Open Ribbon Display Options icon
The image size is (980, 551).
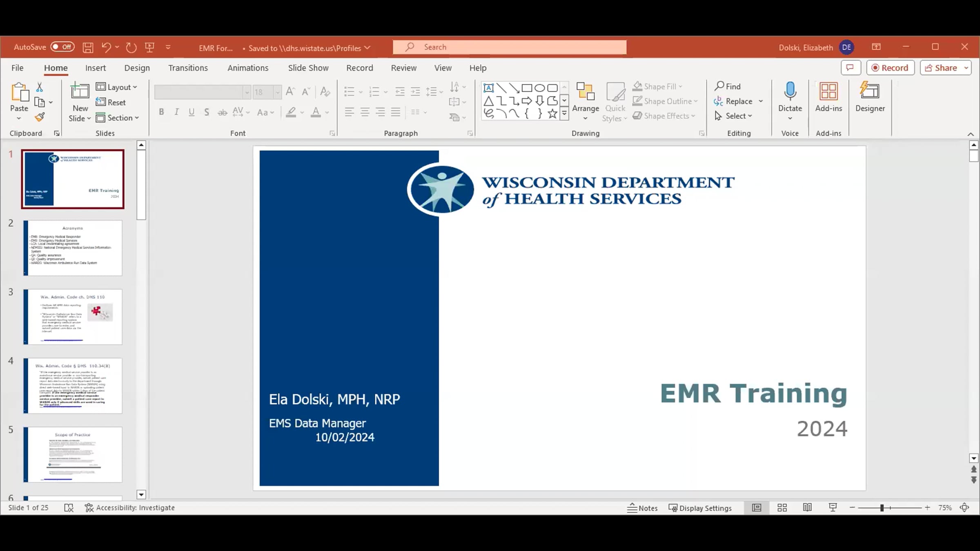coord(876,47)
